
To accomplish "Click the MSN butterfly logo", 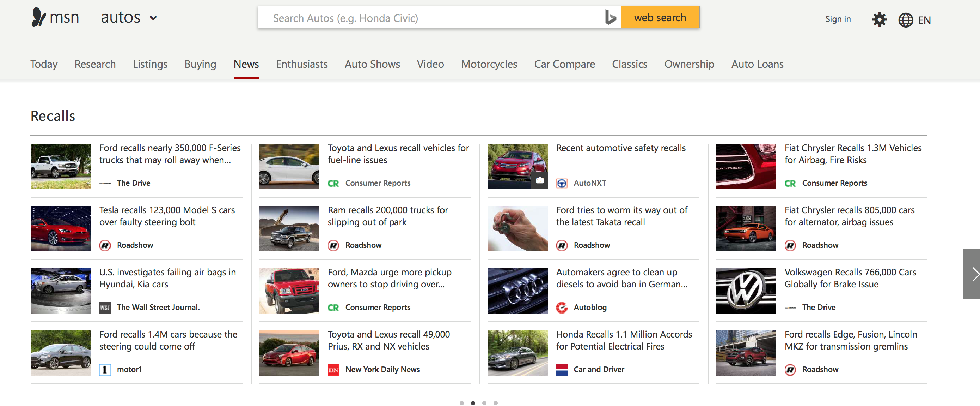I will click(x=38, y=17).
